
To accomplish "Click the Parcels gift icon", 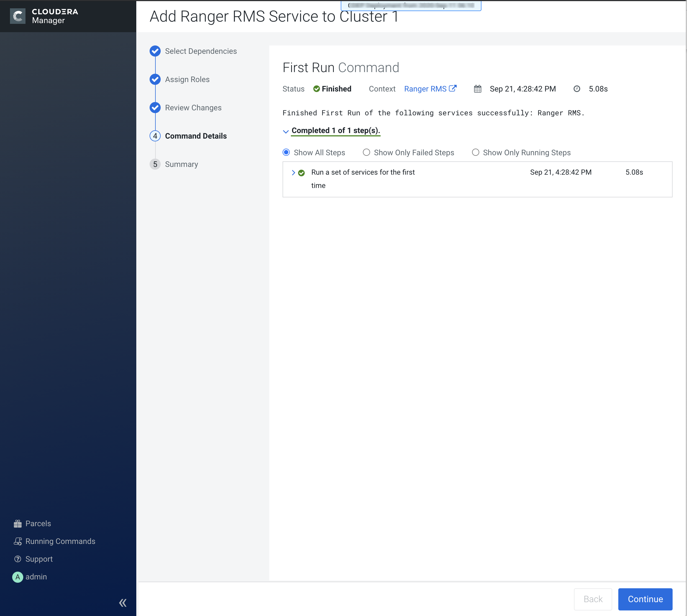I will pyautogui.click(x=17, y=524).
